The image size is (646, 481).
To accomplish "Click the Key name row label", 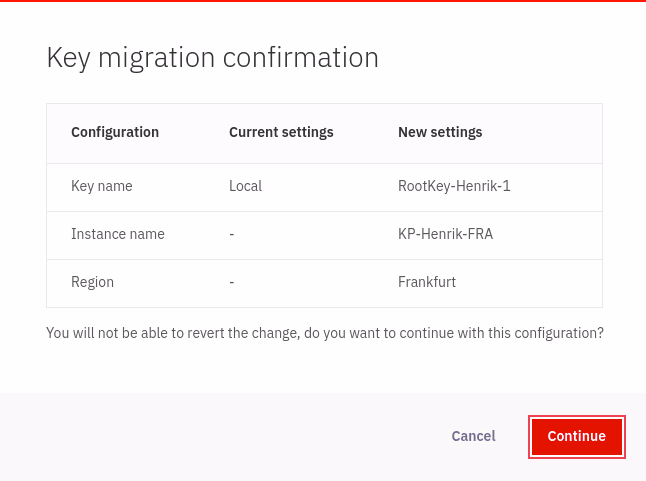I will click(102, 186).
